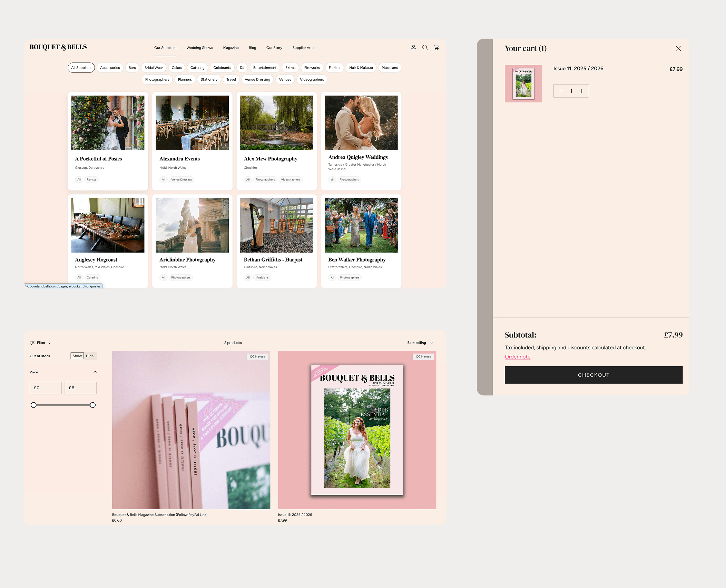Increase quantity with the plus icon
726x588 pixels.
tap(581, 91)
